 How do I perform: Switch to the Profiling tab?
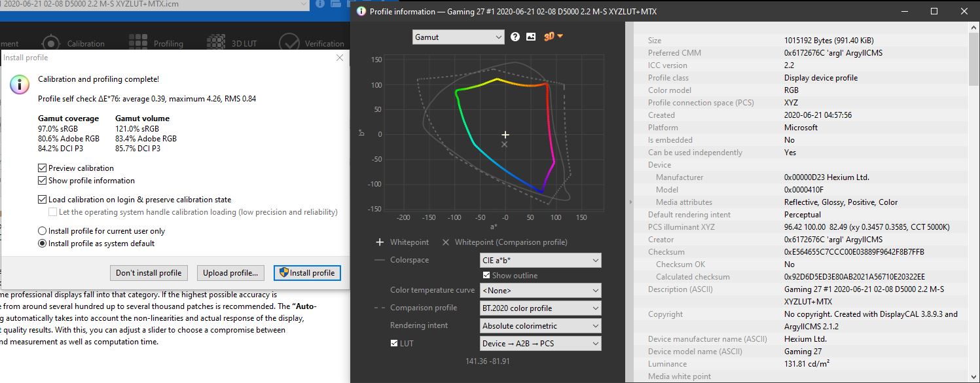pyautogui.click(x=156, y=44)
